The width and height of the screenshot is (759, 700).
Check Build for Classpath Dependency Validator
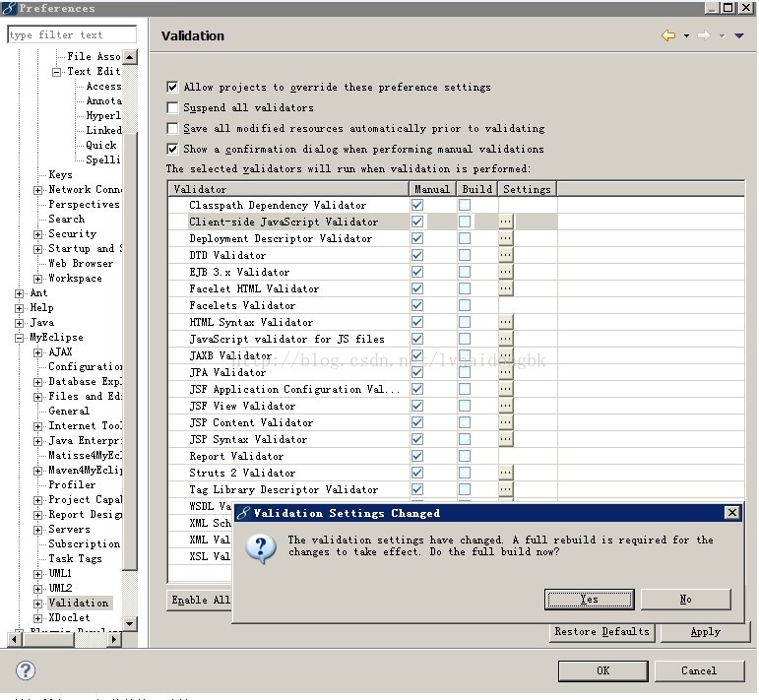pos(465,205)
